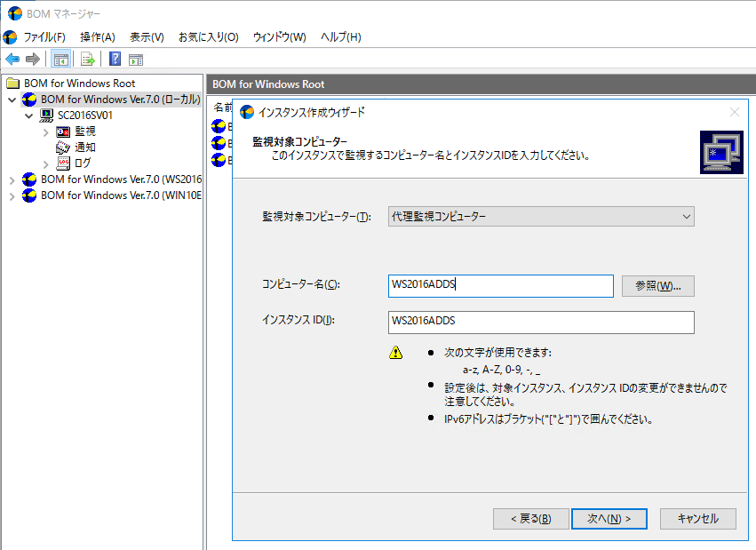The image size is (756, 550).
Task: Open the ウィンドウ(W) menu
Action: 279,37
